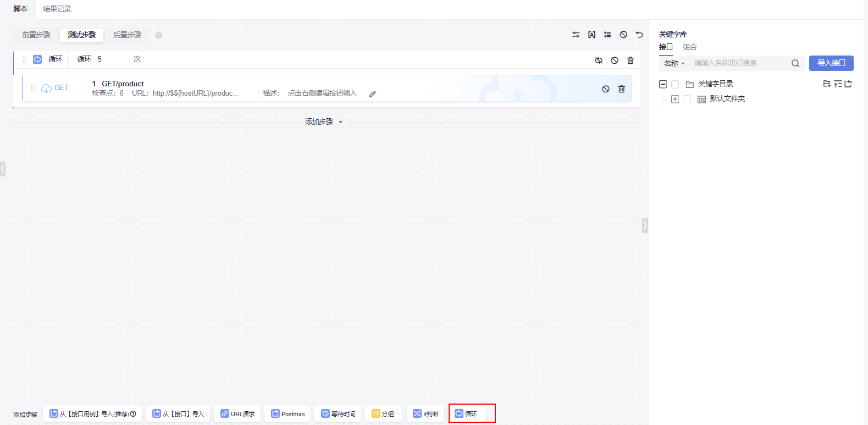Click the bracketed A icon in the step toolbar
This screenshot has width=868, height=425.
[x=591, y=35]
